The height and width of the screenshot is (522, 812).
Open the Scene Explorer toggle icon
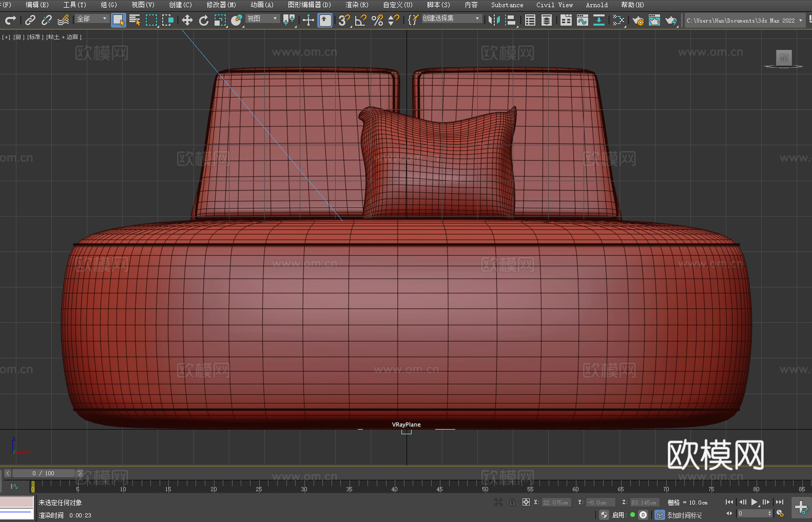point(530,20)
